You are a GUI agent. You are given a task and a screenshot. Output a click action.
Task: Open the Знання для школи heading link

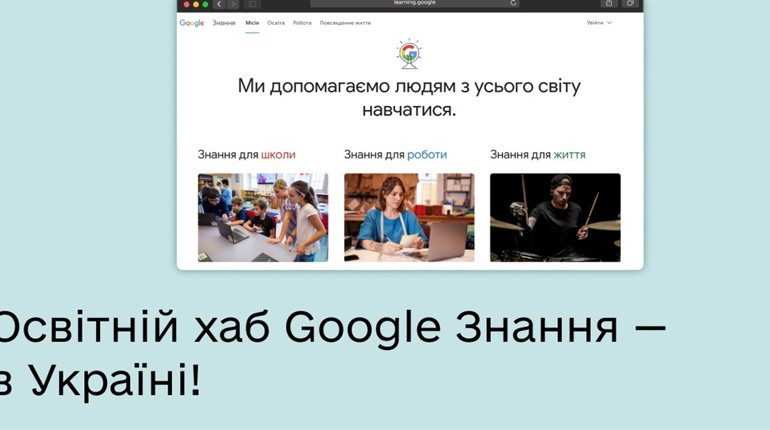[247, 155]
